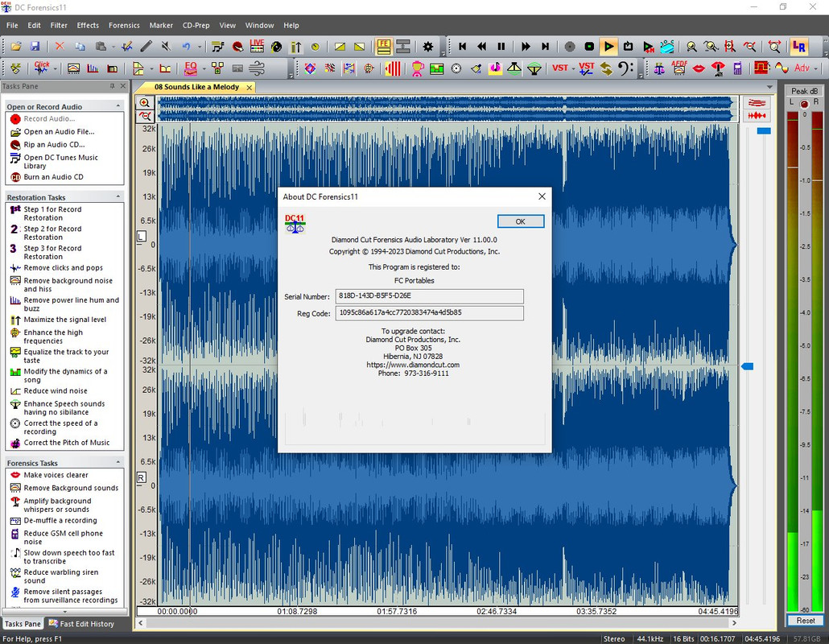Image resolution: width=829 pixels, height=644 pixels.
Task: Open the Adv filter dropdown arrow
Action: pyautogui.click(x=816, y=68)
